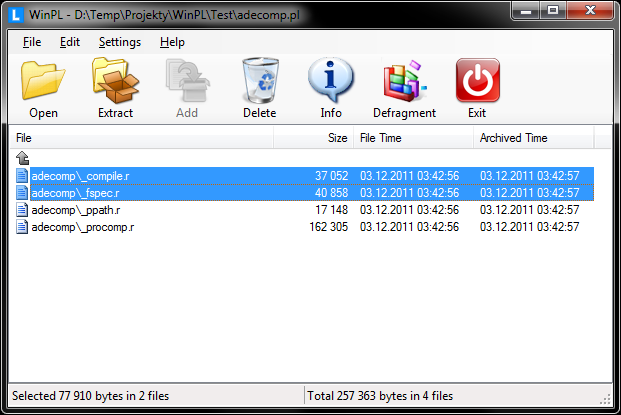Close the WinPL window

(x=590, y=11)
